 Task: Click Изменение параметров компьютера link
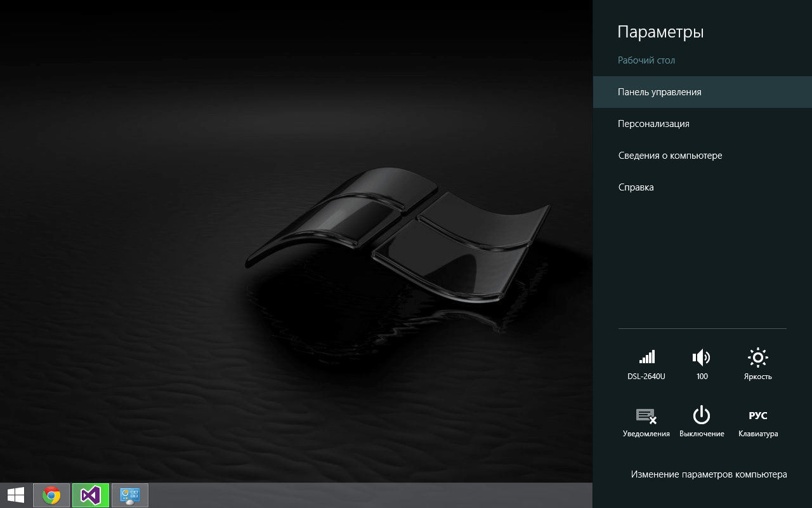tap(709, 474)
